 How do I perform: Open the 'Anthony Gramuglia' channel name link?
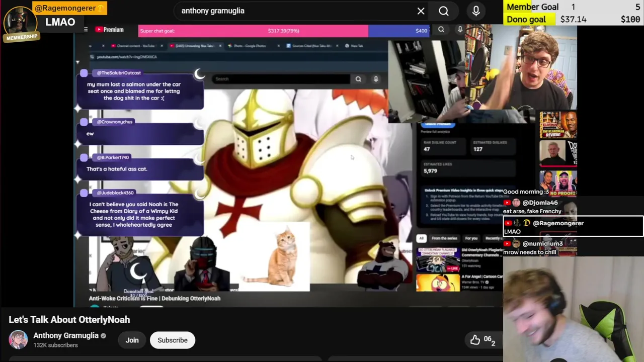pyautogui.click(x=66, y=335)
